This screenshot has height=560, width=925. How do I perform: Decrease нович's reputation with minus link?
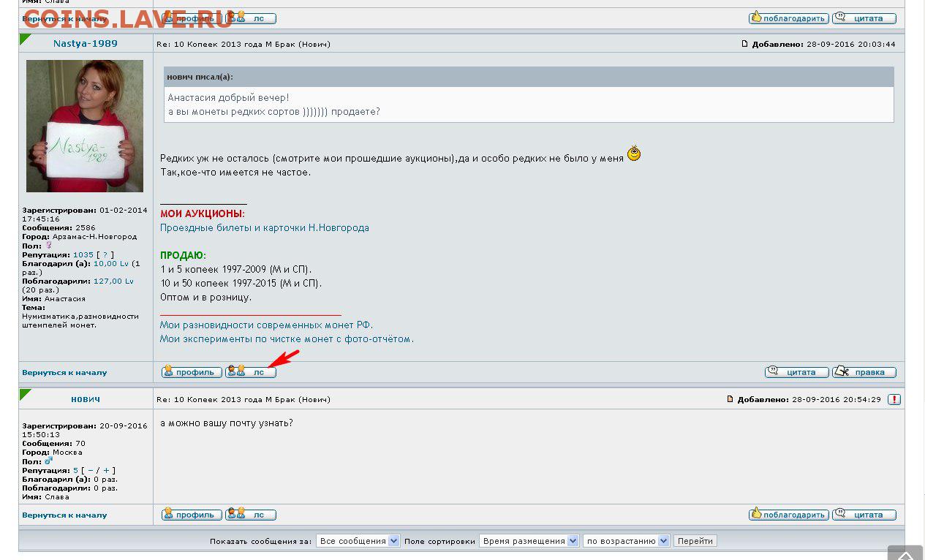(90, 470)
